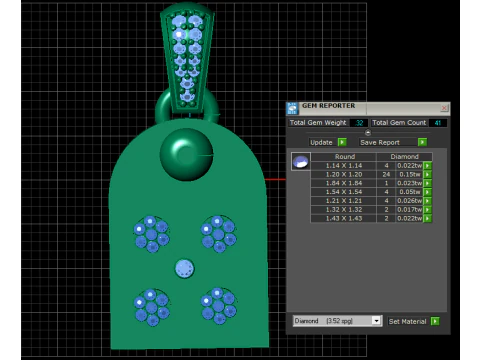Click the green arrow next to Save Report

(x=422, y=142)
